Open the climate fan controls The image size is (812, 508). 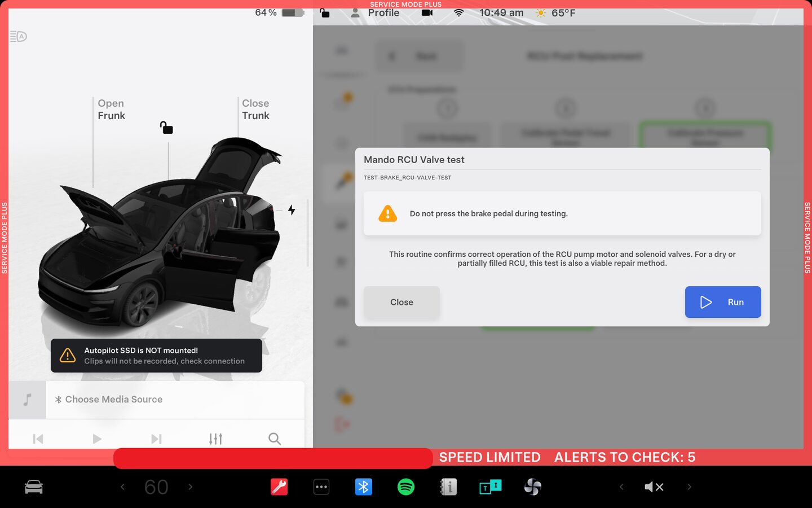click(x=533, y=487)
